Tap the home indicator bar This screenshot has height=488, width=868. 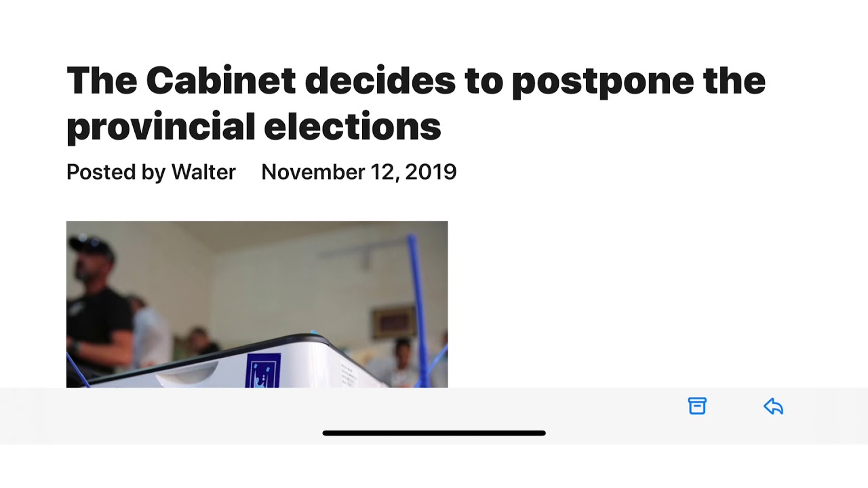click(x=434, y=433)
